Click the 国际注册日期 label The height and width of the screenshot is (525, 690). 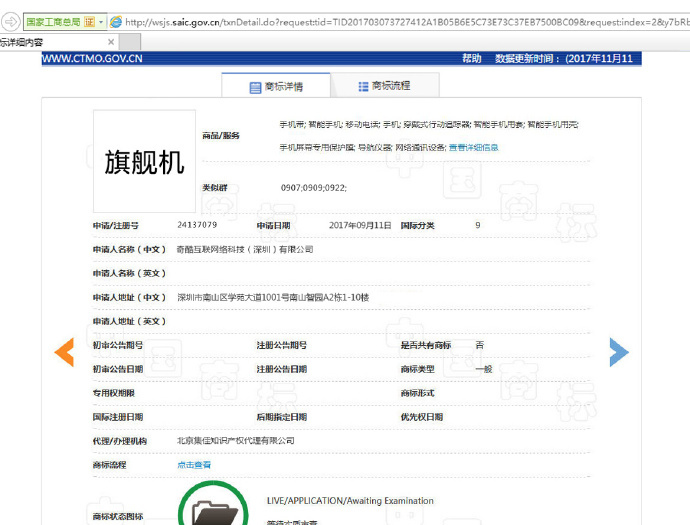point(118,417)
